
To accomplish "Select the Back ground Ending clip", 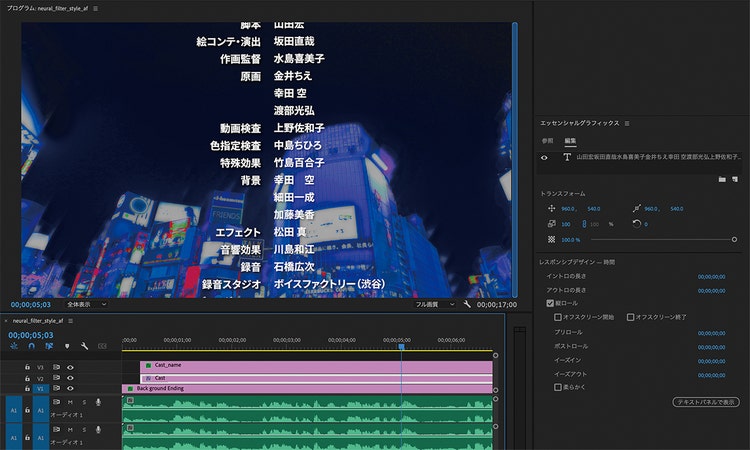I will tap(307, 388).
